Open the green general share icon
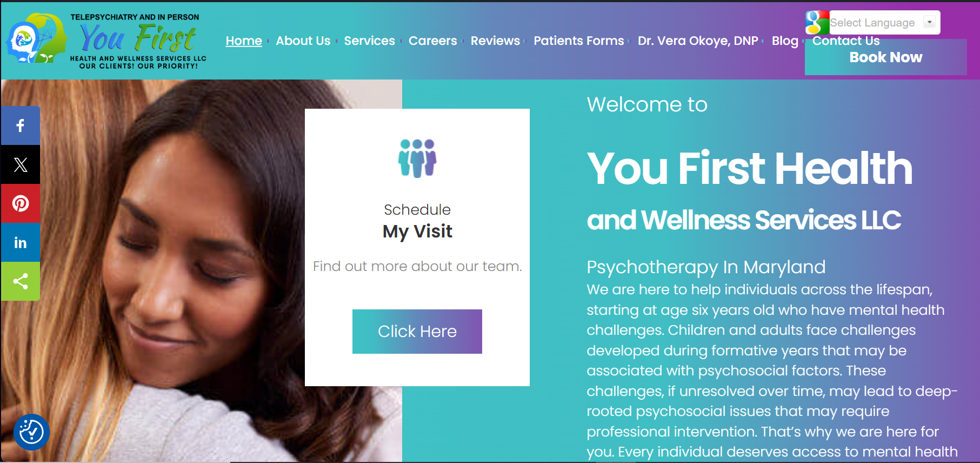980x463 pixels. tap(20, 281)
